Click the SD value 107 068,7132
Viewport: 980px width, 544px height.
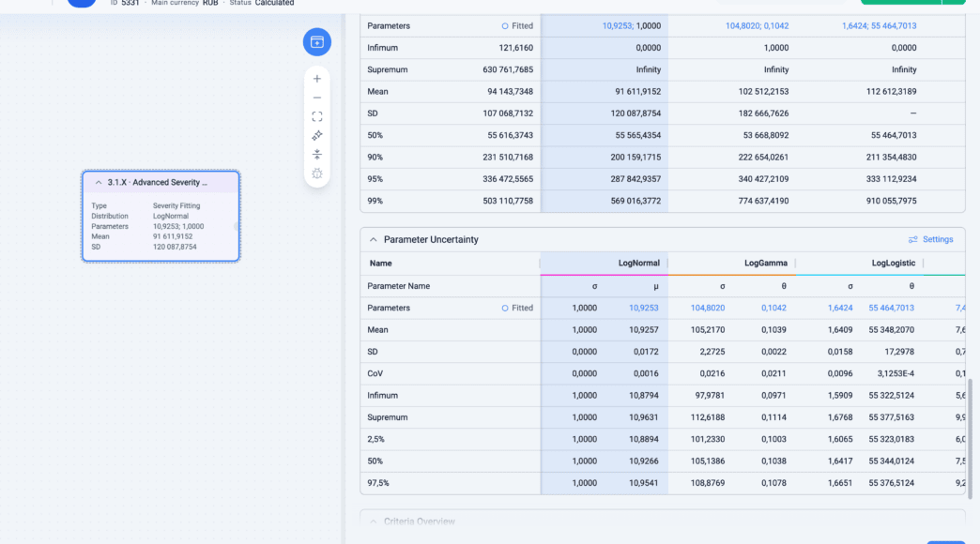pyautogui.click(x=508, y=113)
